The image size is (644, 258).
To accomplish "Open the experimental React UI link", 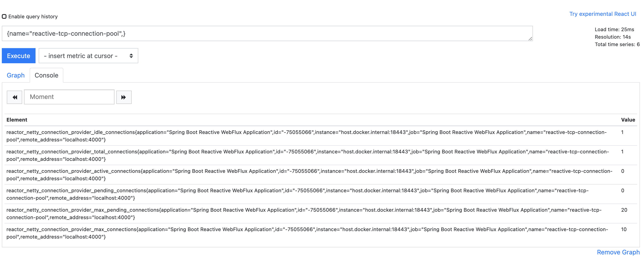I will [603, 14].
